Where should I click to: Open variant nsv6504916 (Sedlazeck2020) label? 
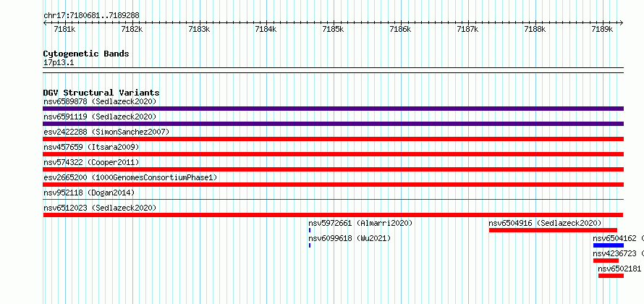point(545,223)
